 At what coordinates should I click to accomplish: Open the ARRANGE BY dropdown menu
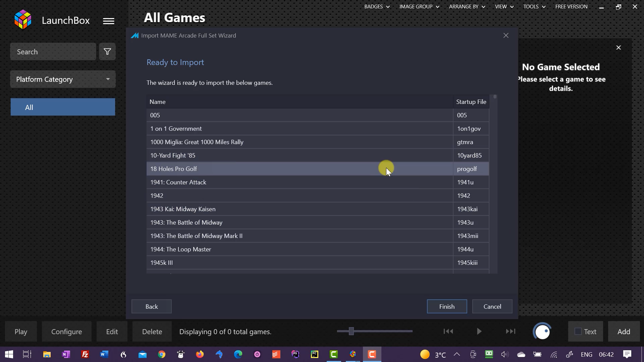point(467,7)
